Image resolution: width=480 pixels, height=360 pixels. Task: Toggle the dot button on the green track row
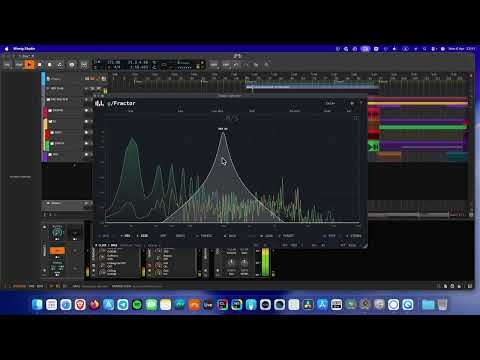86,143
